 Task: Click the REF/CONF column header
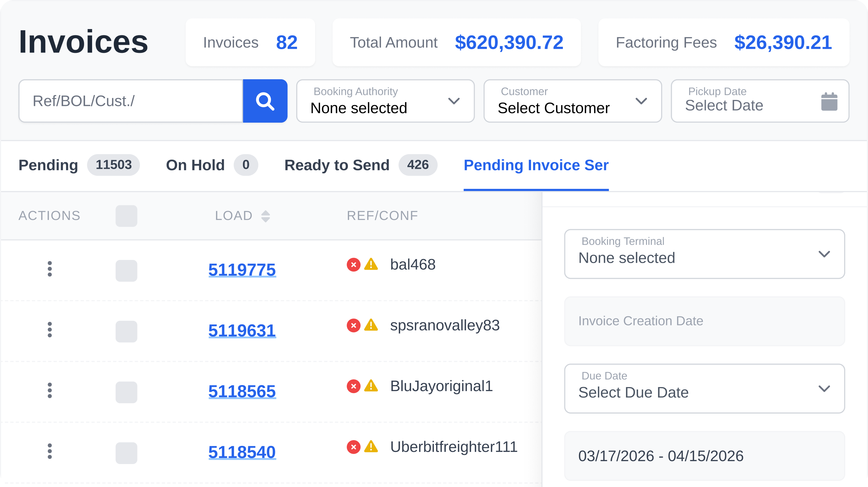tap(382, 216)
